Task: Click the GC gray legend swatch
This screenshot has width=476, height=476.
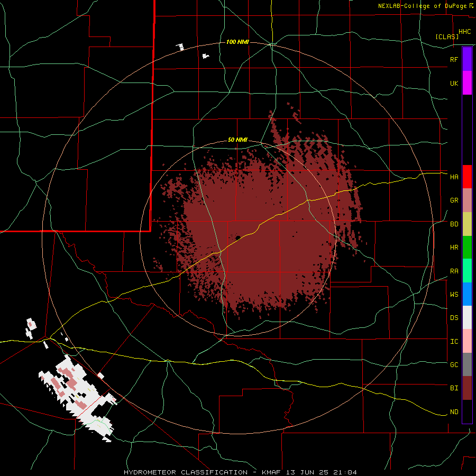Action: click(467, 364)
